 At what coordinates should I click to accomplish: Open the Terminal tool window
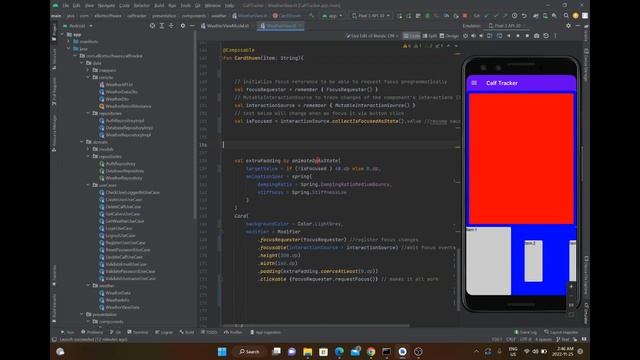(138, 332)
